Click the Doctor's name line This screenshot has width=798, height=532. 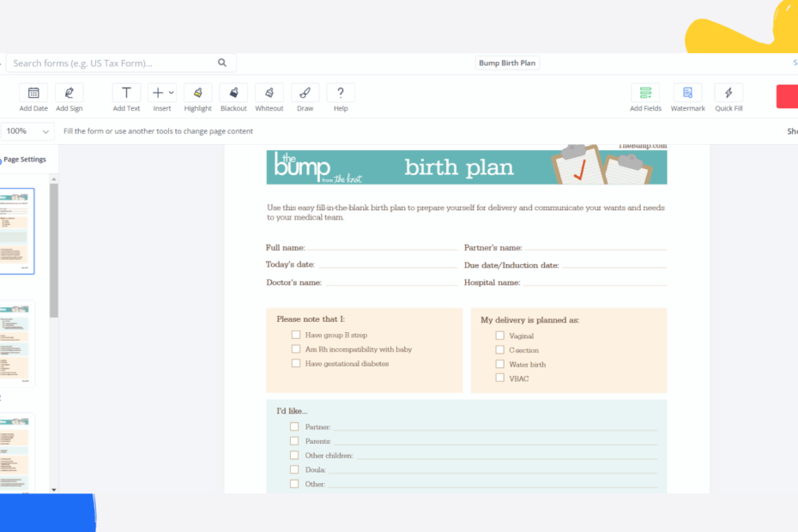pos(391,282)
